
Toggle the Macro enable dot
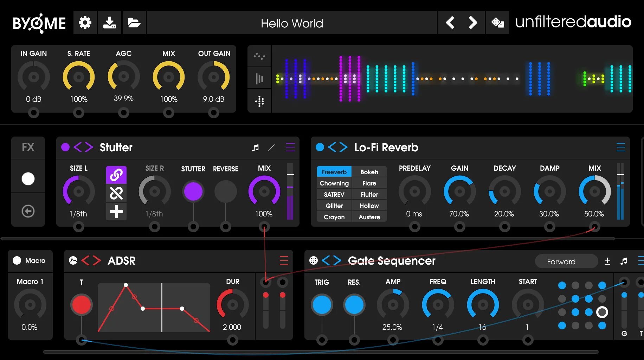tap(17, 260)
